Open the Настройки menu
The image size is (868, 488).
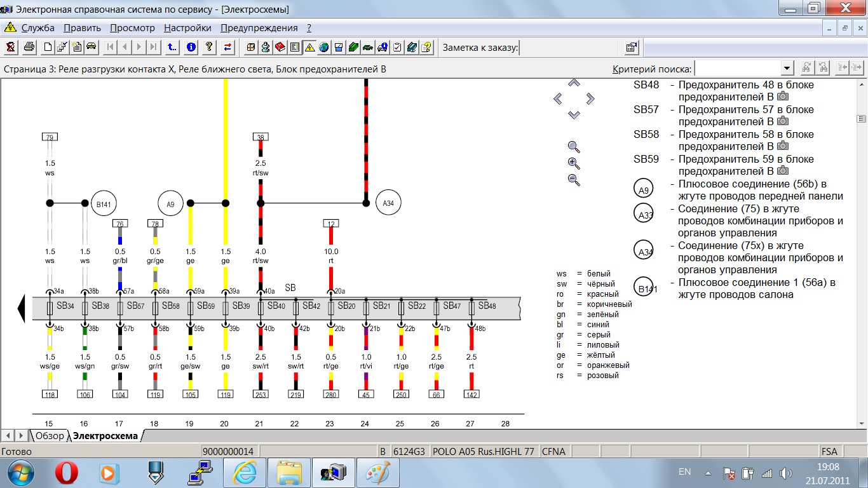pos(187,28)
